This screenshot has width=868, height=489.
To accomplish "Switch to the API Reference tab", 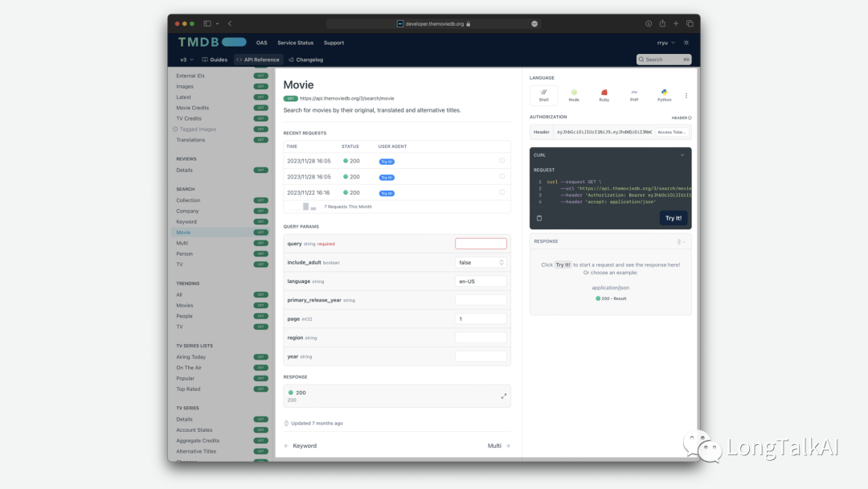I will (258, 60).
